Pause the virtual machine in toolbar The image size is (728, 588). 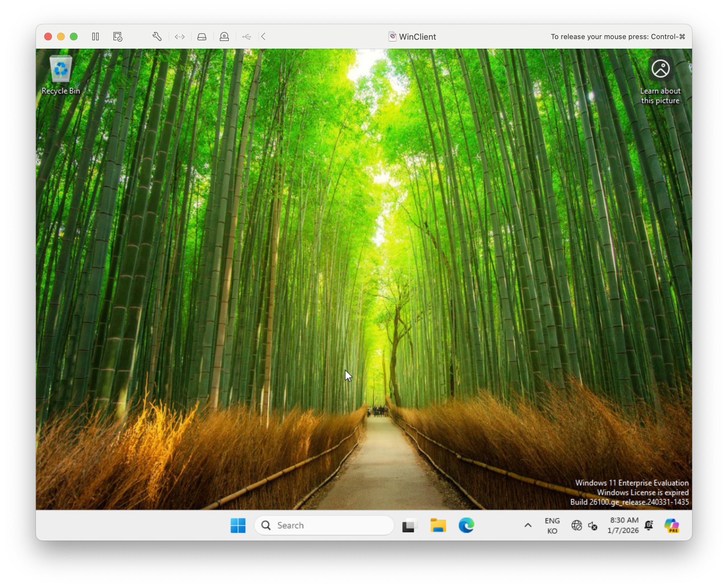pos(95,37)
